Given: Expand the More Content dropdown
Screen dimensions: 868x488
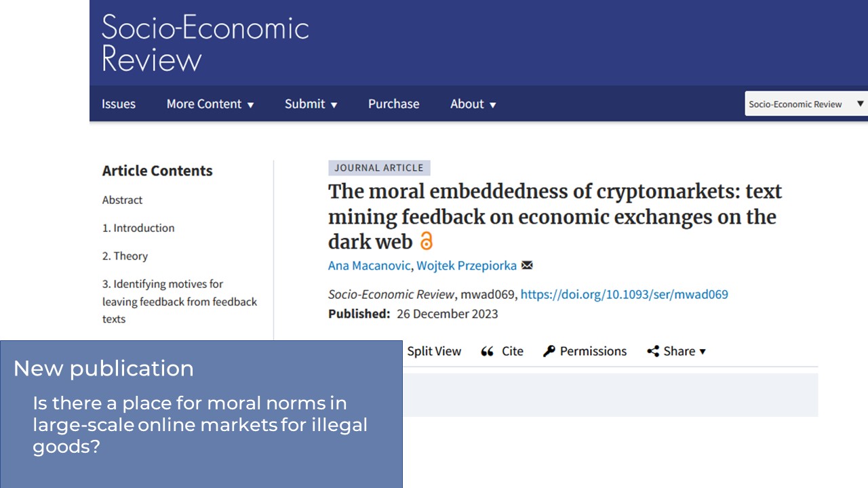Looking at the screenshot, I should tap(210, 104).
